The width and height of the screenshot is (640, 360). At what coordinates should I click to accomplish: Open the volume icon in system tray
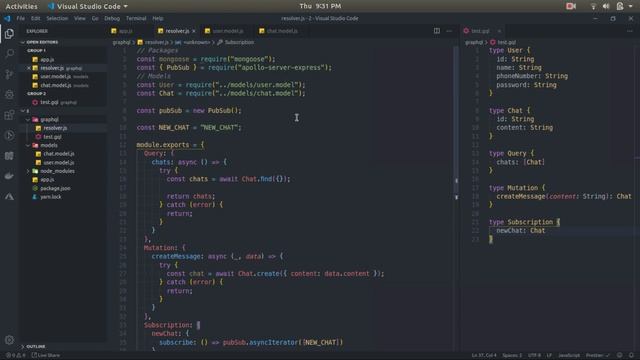click(x=606, y=6)
